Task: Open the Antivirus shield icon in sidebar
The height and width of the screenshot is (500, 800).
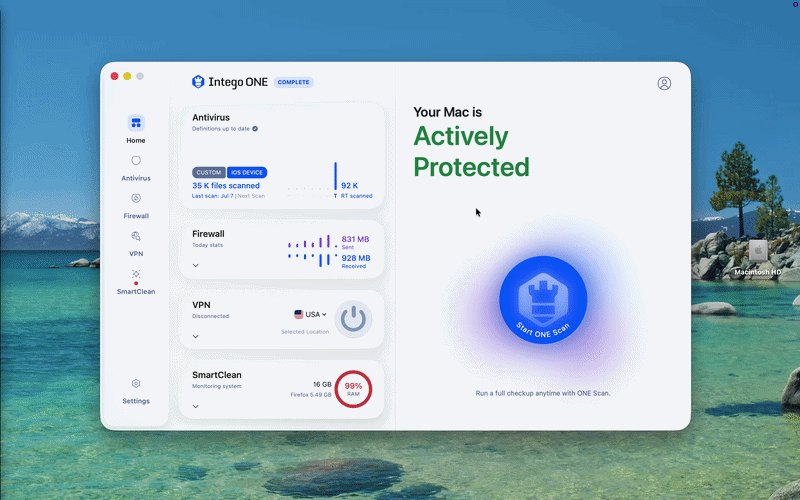Action: [x=136, y=161]
